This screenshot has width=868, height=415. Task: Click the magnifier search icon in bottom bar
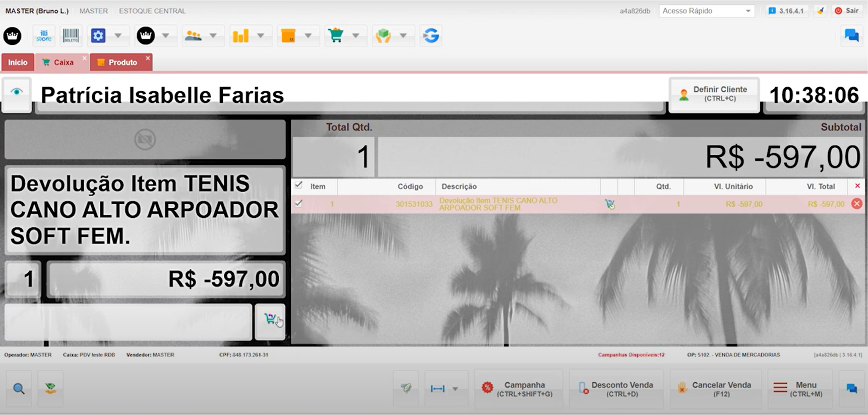[x=19, y=388]
